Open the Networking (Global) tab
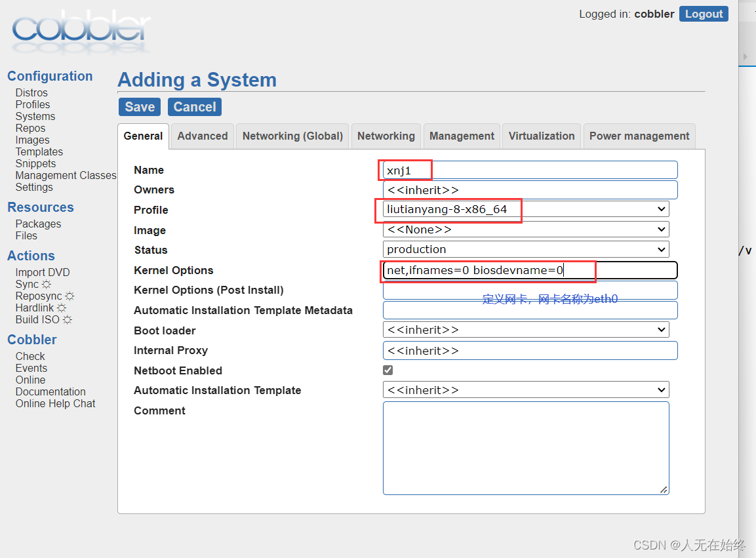Screen dimensions: 756x558 click(292, 136)
